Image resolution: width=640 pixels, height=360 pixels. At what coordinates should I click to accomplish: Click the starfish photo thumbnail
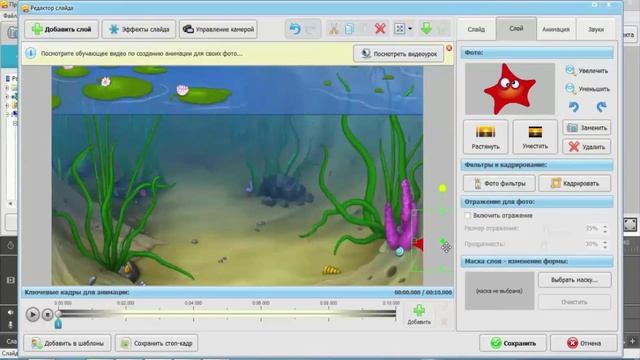click(510, 89)
